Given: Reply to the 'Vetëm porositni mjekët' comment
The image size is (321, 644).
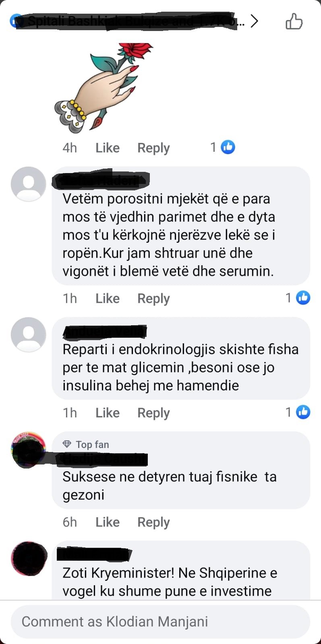Looking at the screenshot, I should 153,298.
